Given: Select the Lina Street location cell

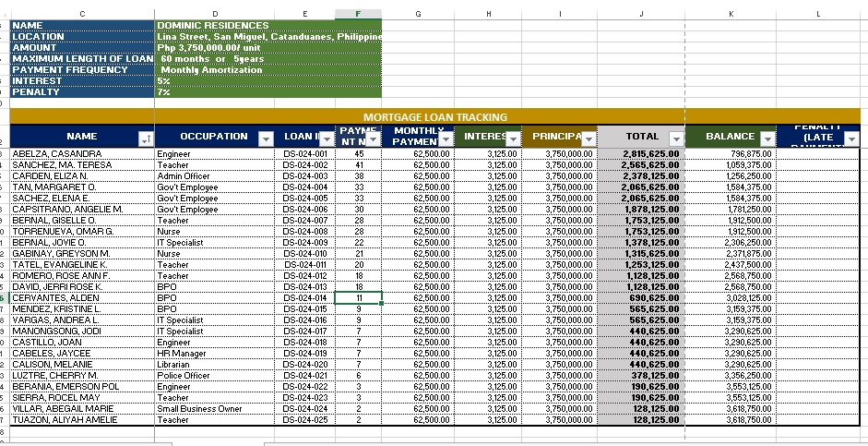Looking at the screenshot, I should point(268,37).
